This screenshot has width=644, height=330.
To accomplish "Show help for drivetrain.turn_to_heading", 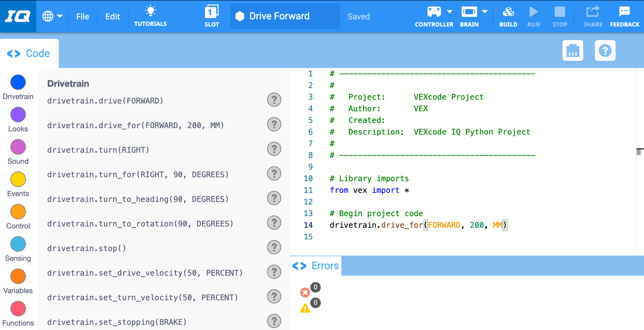I will (274, 198).
